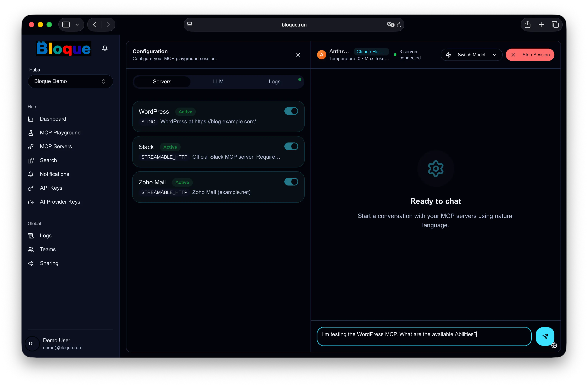Click the 'Temperature: 0' settings text
The width and height of the screenshot is (588, 386).
click(345, 59)
